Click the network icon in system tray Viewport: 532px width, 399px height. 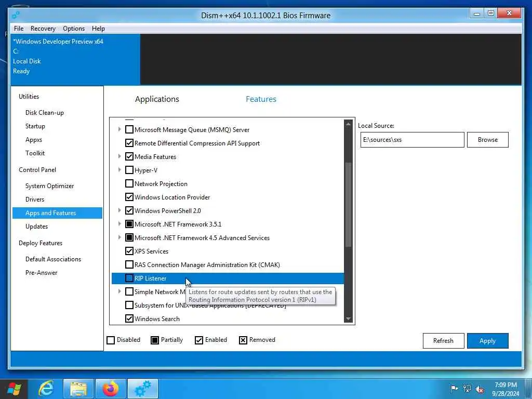(467, 389)
